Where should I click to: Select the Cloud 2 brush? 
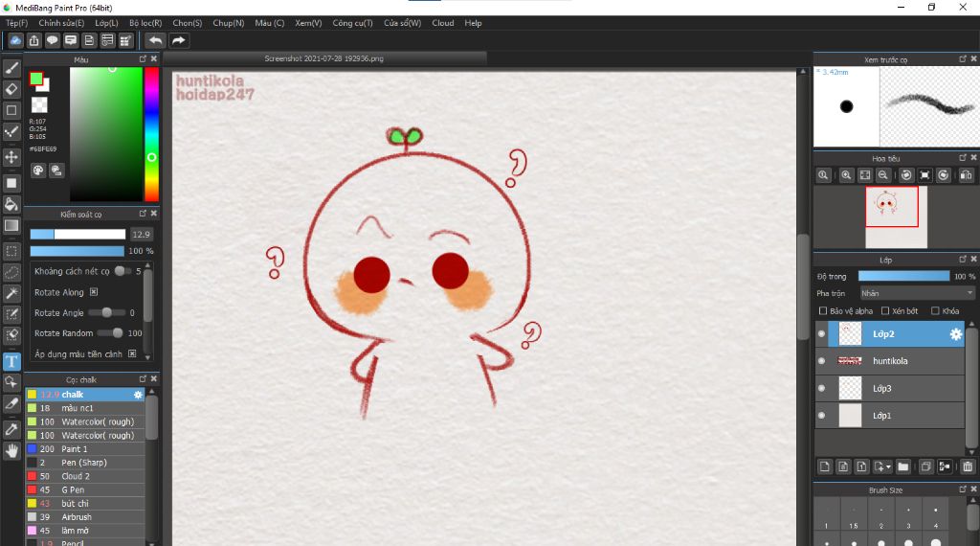point(85,476)
